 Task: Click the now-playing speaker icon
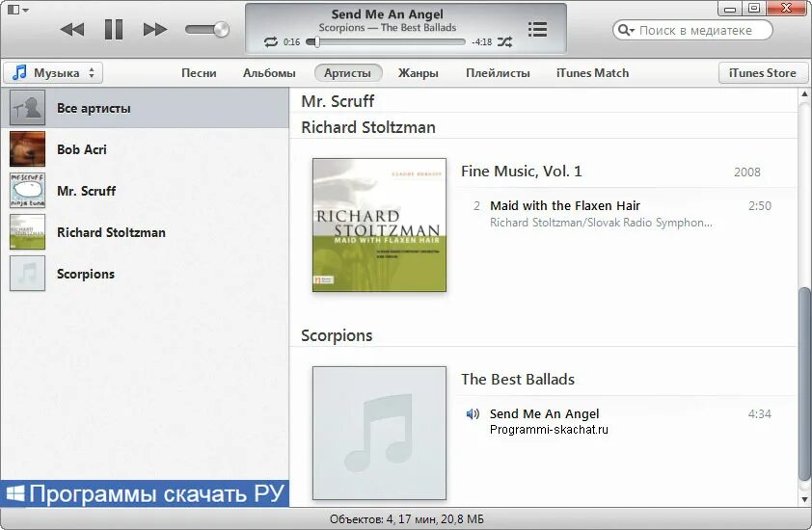click(x=473, y=414)
